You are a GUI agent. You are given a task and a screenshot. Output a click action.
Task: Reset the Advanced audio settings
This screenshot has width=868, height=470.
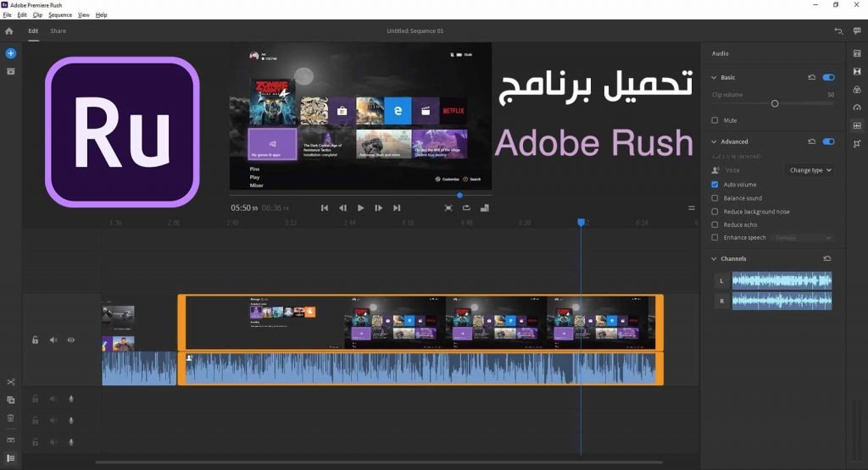tap(811, 141)
